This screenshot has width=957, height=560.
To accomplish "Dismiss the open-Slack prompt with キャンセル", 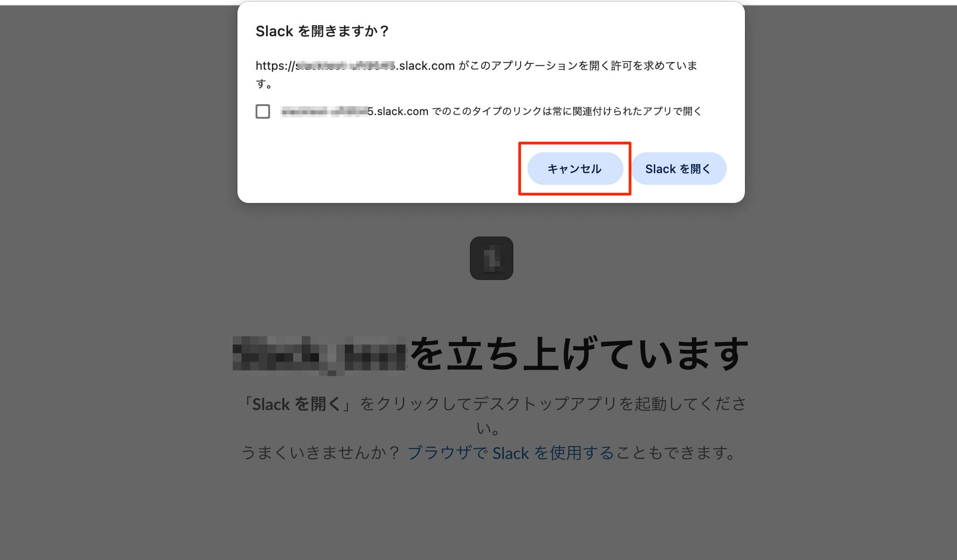I will pyautogui.click(x=575, y=169).
